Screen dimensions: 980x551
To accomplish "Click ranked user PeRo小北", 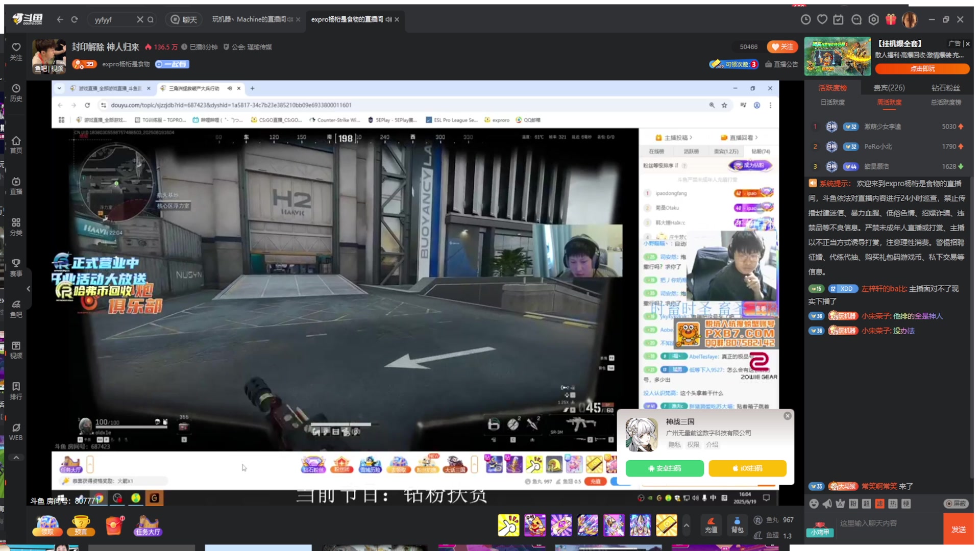I will pos(878,146).
